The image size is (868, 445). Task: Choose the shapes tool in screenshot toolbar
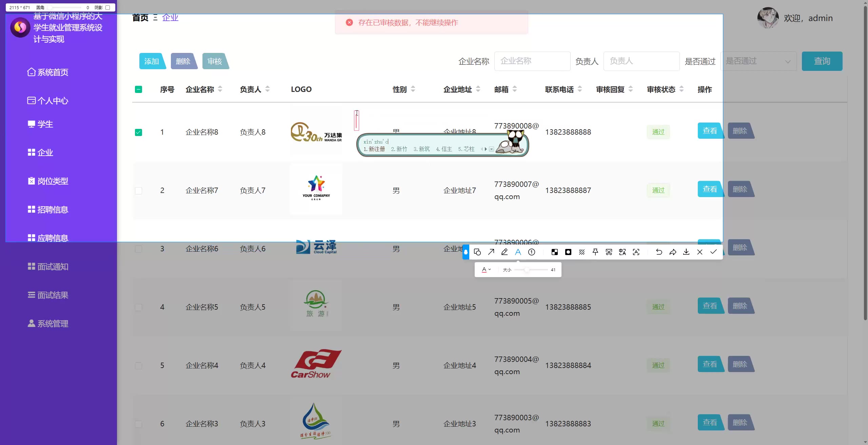click(477, 252)
